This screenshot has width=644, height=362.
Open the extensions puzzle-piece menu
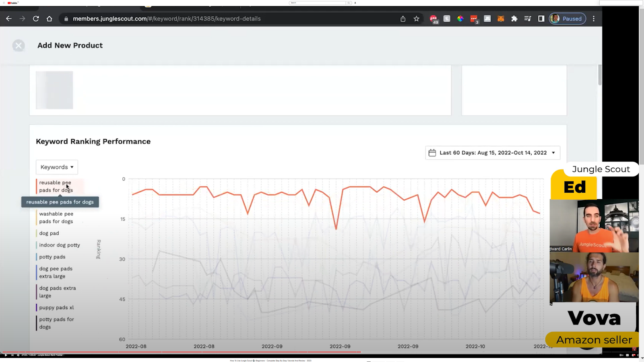tap(514, 19)
